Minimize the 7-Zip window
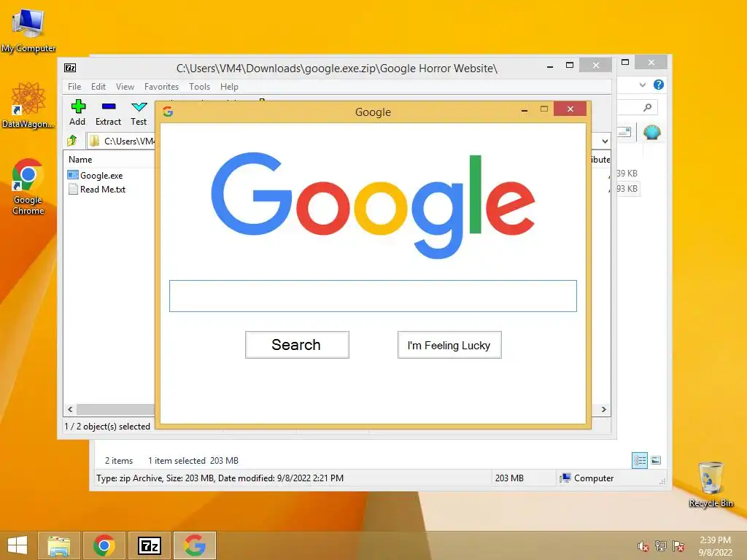This screenshot has height=560, width=747. [x=550, y=66]
